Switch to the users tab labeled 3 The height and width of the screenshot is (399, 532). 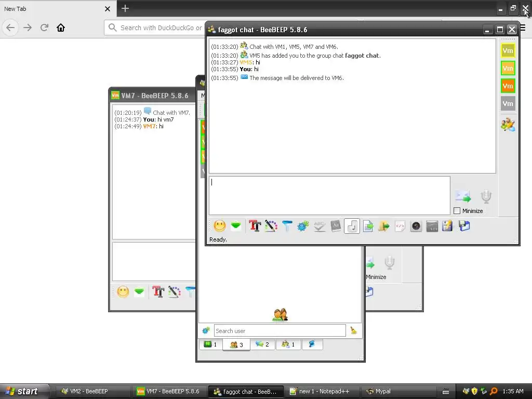coord(236,344)
